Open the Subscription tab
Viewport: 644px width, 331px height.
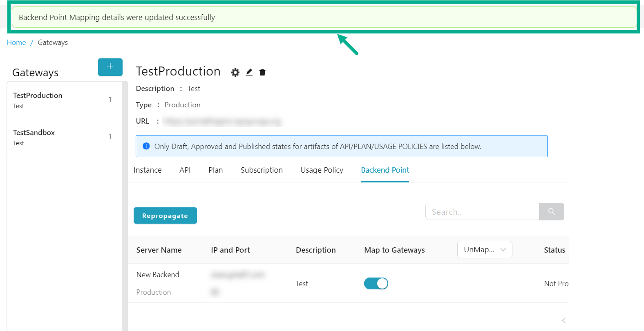262,170
